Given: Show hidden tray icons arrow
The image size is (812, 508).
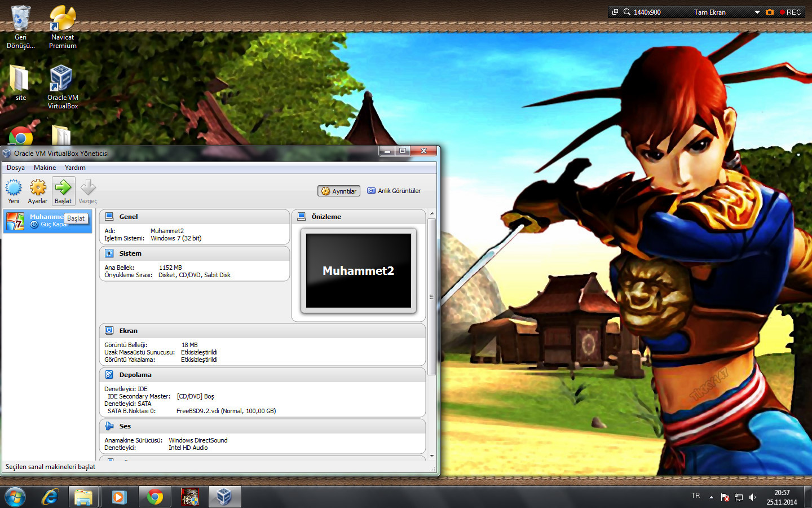Looking at the screenshot, I should click(711, 497).
